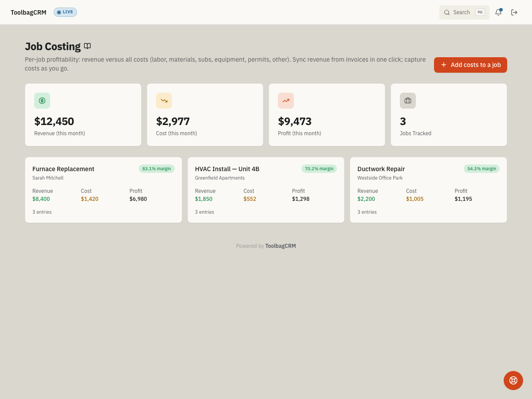Click the $1,298 profit value
This screenshot has height=399, width=532.
click(x=301, y=199)
